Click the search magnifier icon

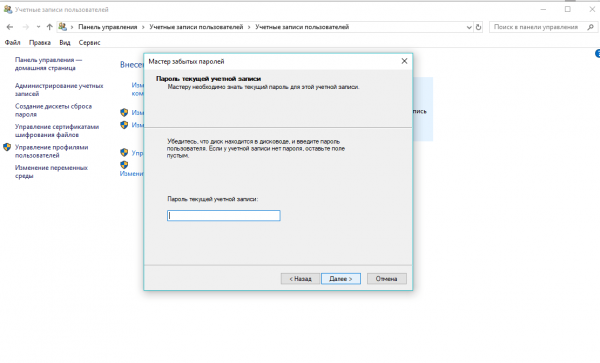point(590,27)
